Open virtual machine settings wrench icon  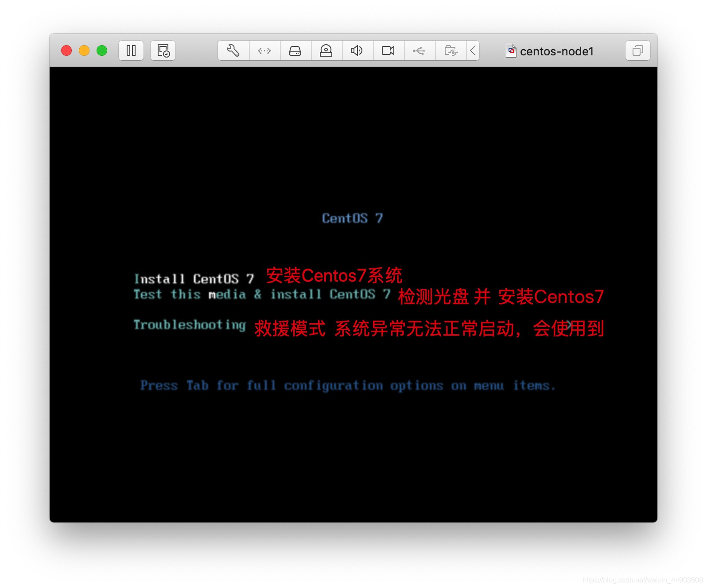[233, 50]
